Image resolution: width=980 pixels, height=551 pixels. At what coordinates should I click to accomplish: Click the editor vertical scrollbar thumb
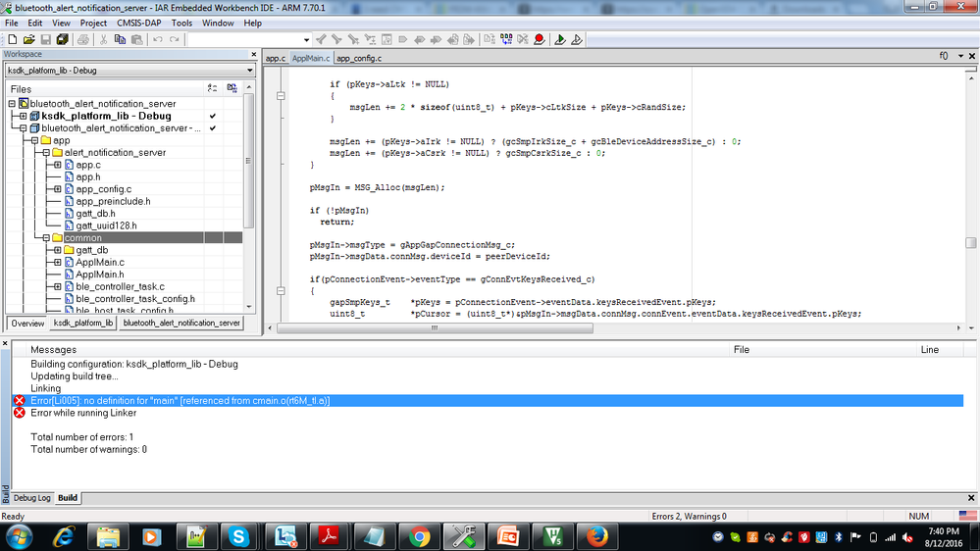pyautogui.click(x=970, y=243)
